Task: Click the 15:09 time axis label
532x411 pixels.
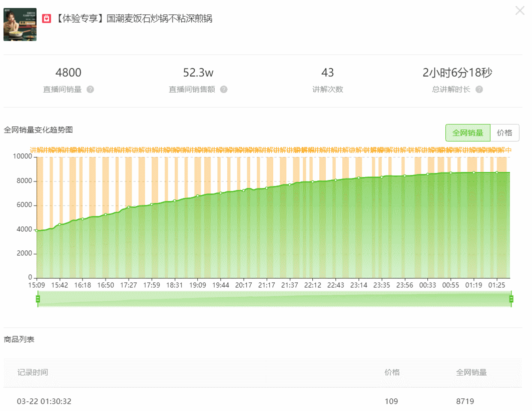Action: coord(37,285)
